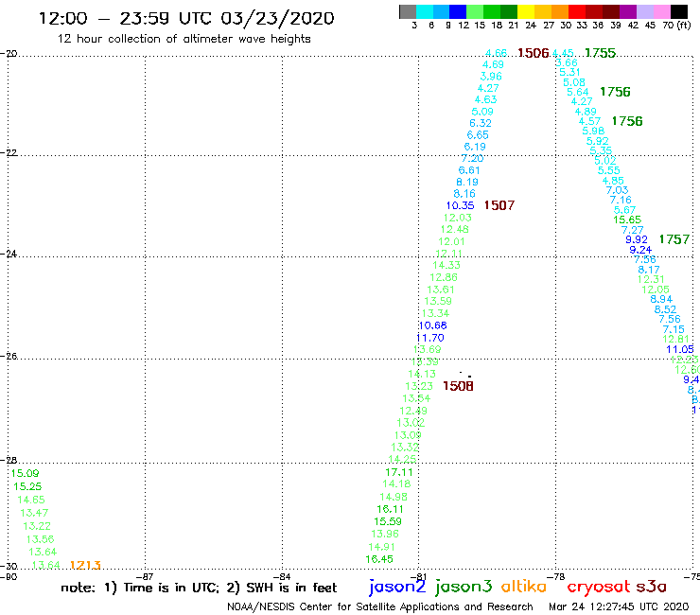Click the 1755 time stamp label
This screenshot has width=700, height=615.
point(600,53)
